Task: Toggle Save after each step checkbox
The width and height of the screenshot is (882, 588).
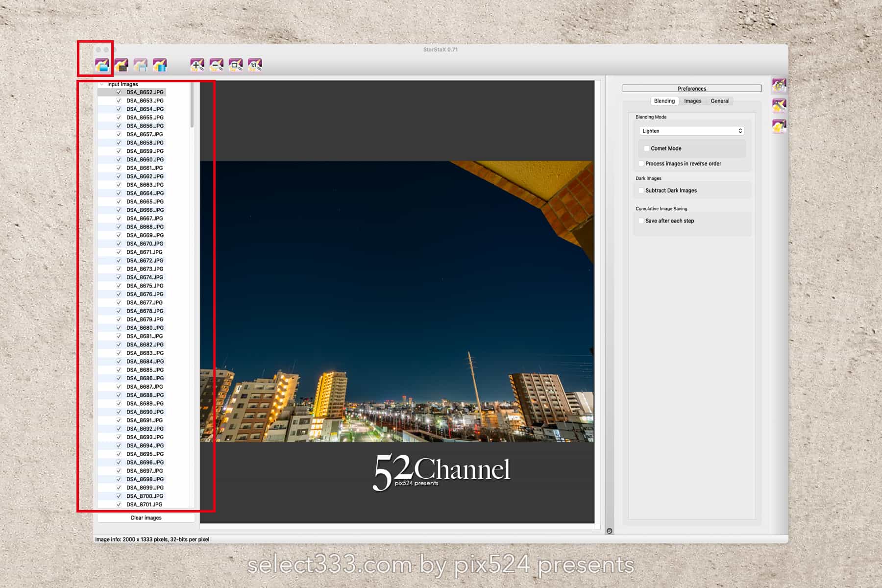Action: point(641,221)
